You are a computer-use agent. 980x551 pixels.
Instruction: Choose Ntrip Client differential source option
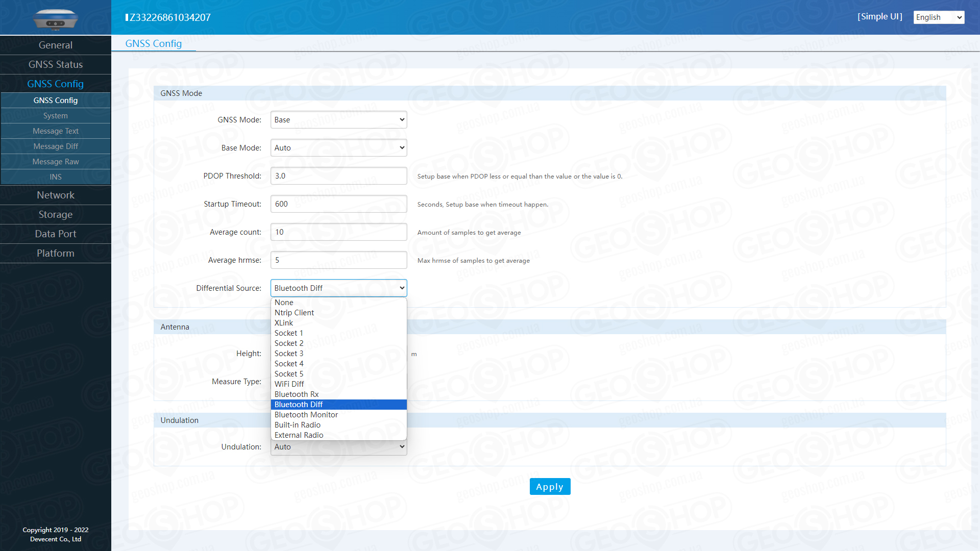(338, 313)
